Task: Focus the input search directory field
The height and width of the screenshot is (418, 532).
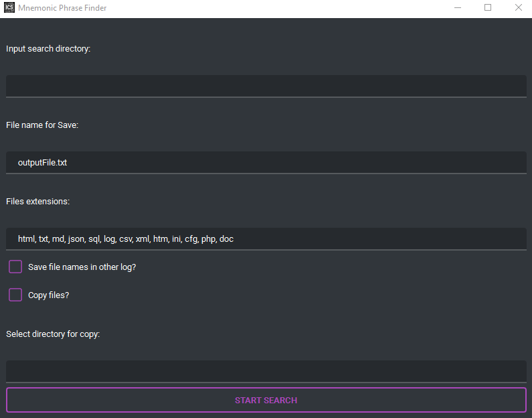Action: (x=266, y=86)
